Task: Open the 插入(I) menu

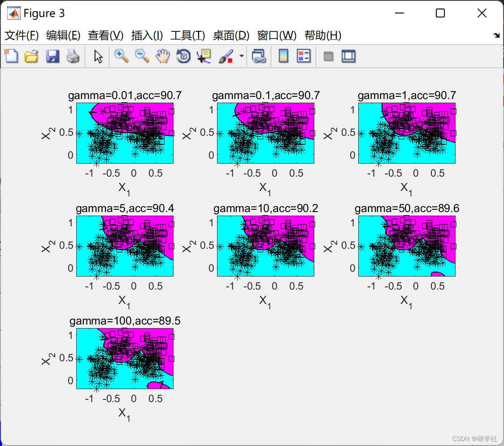Action: click(x=147, y=35)
